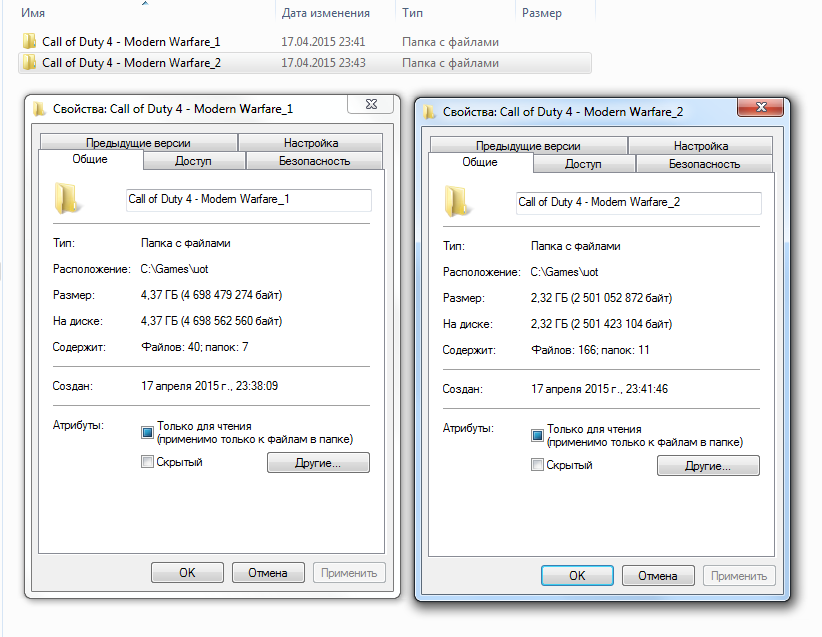Select Call of Duty 4 - Modern Warfare_1 folder icon
822x637 pixels.
30,41
